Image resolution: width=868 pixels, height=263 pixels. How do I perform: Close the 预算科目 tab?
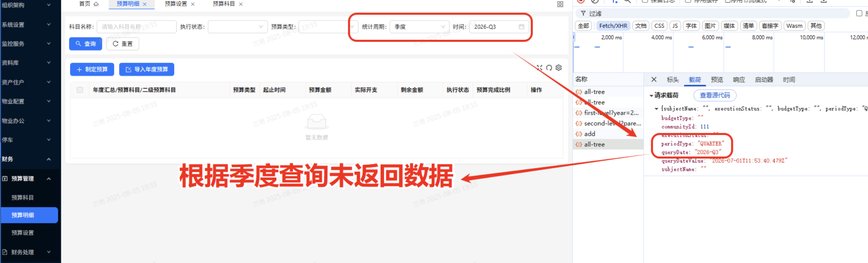[x=241, y=4]
